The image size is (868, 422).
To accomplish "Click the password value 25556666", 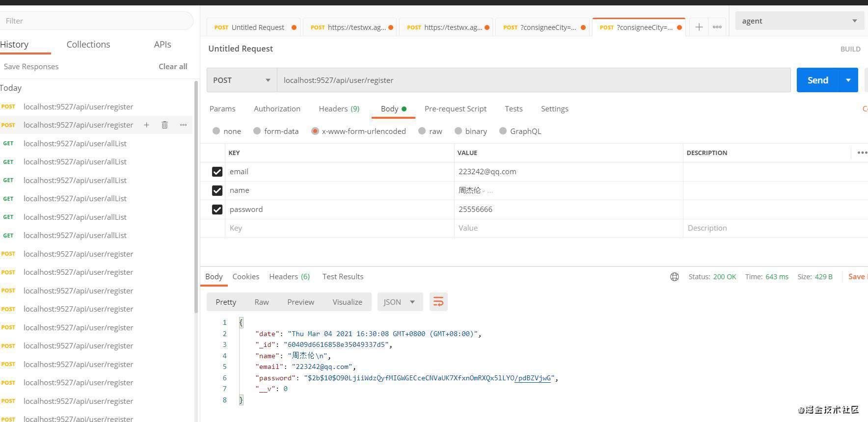I will click(475, 210).
